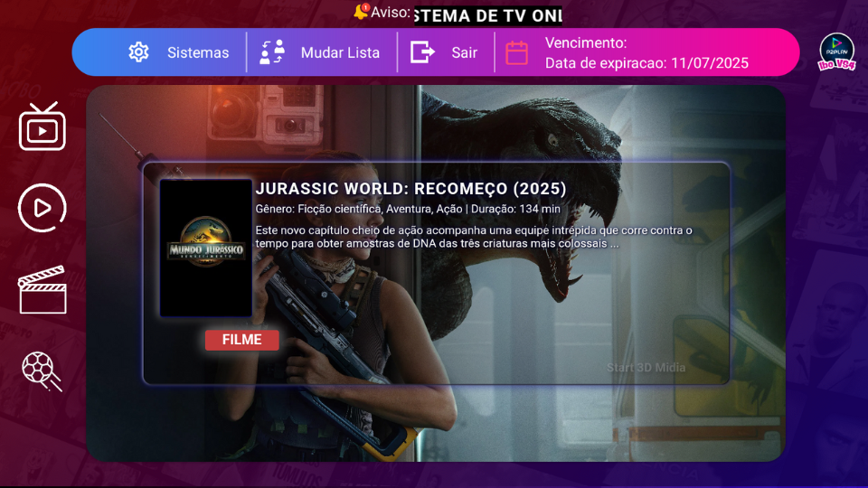This screenshot has height=488, width=868.
Task: Select the Sistemas menu label
Action: pyautogui.click(x=198, y=52)
